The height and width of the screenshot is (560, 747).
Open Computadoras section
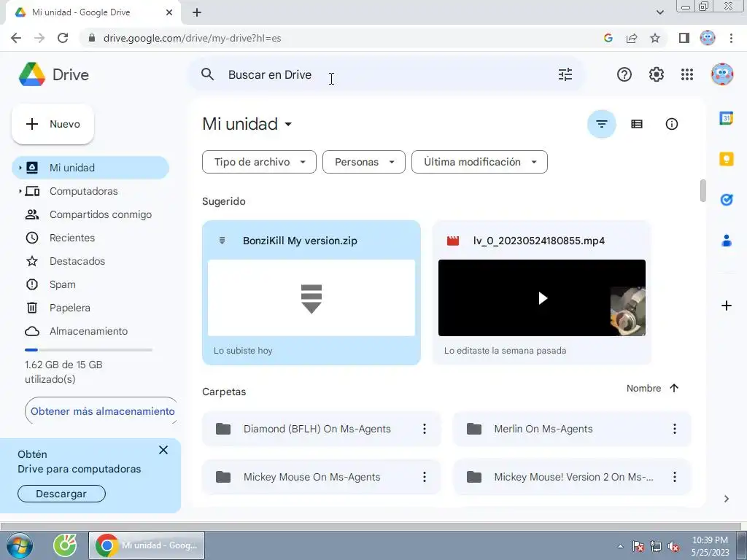pyautogui.click(x=83, y=191)
